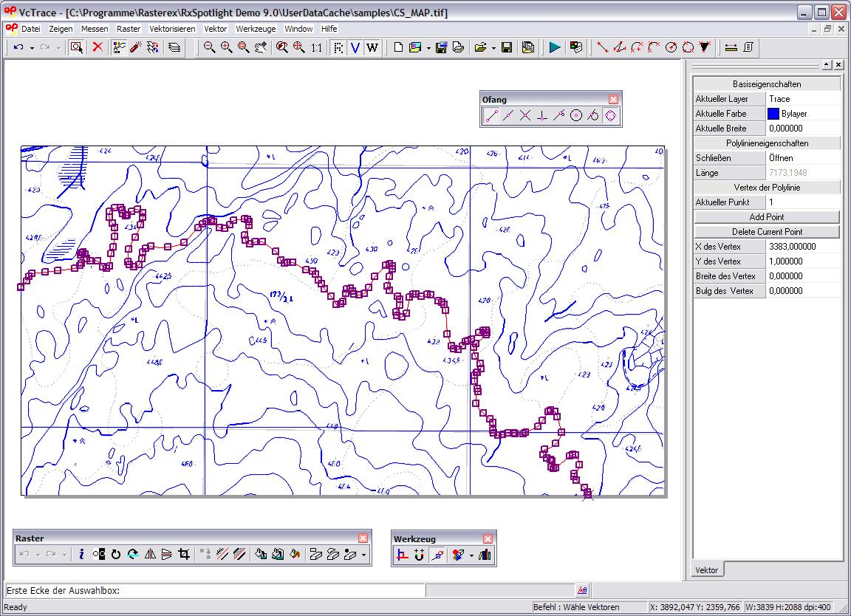Click the raster info icon
Screen dimensions: 851x616
(81, 554)
